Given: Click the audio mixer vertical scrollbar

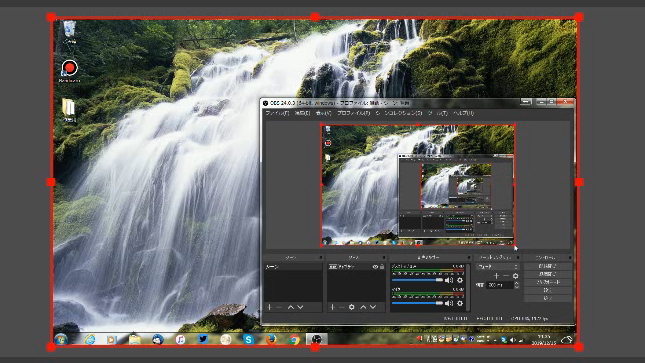Looking at the screenshot, I should [x=469, y=287].
